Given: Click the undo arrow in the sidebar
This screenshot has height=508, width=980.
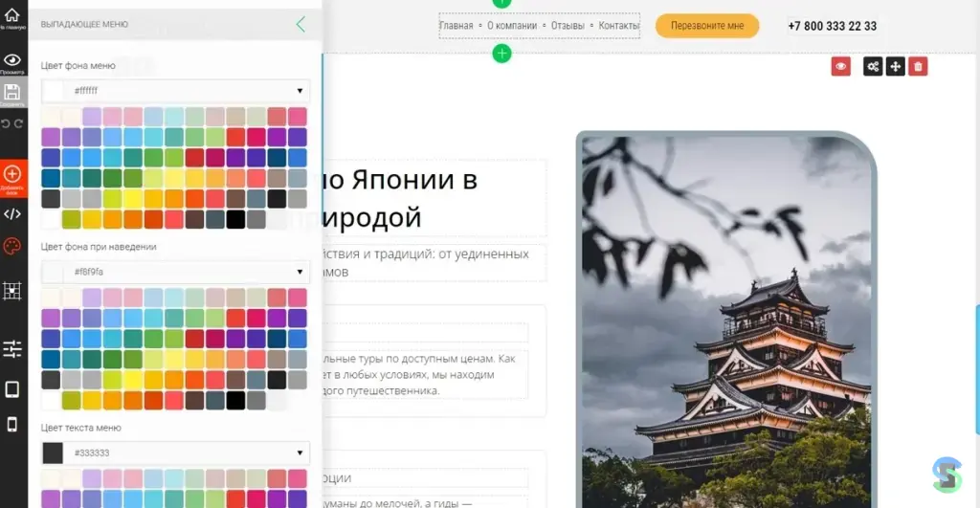Looking at the screenshot, I should coord(6,123).
